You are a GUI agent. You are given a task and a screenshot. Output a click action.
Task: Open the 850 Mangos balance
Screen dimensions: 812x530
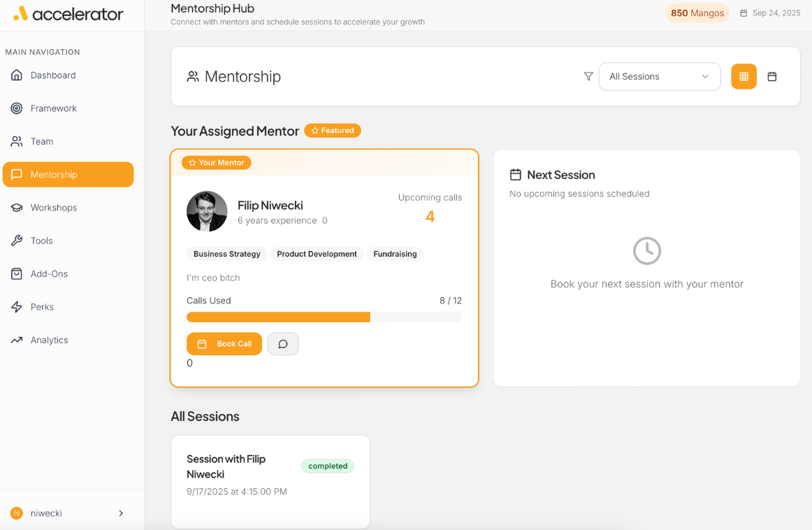pos(697,13)
